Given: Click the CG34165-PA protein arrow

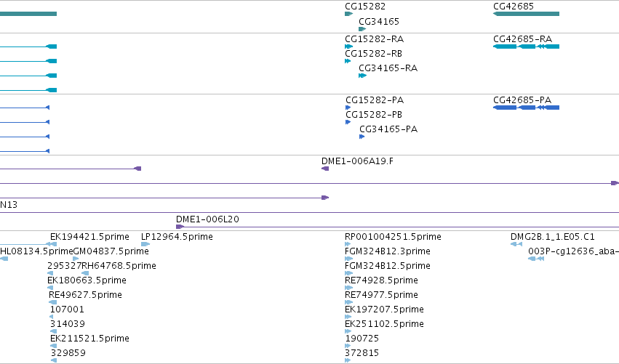Looking at the screenshot, I should (x=362, y=137).
